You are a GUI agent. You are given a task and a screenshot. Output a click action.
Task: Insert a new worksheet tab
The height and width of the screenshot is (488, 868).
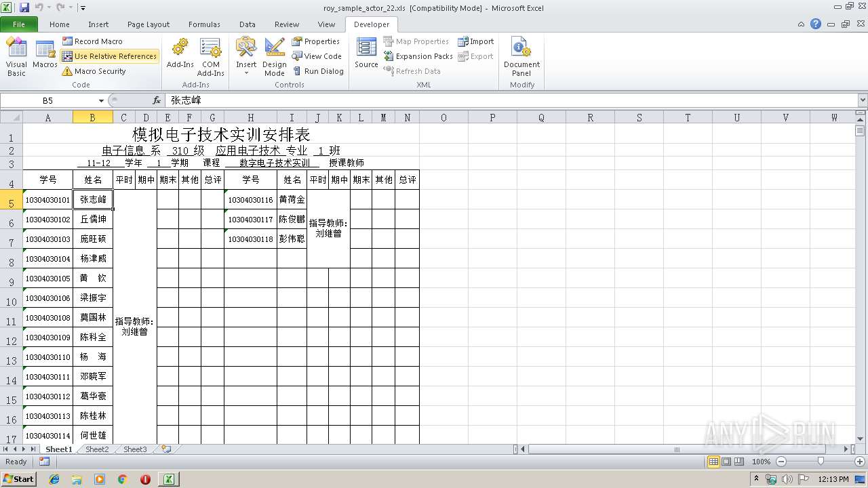click(165, 449)
